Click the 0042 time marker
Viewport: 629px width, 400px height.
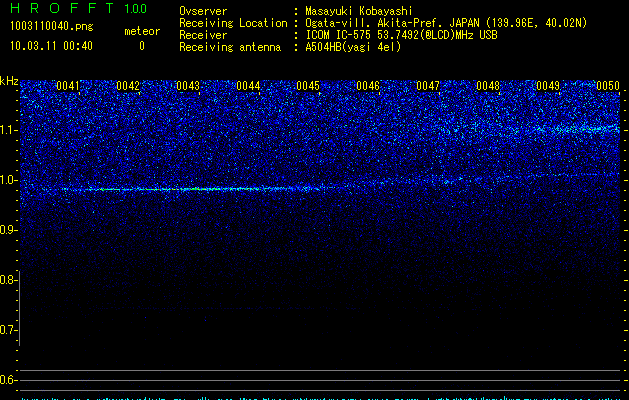coord(128,86)
